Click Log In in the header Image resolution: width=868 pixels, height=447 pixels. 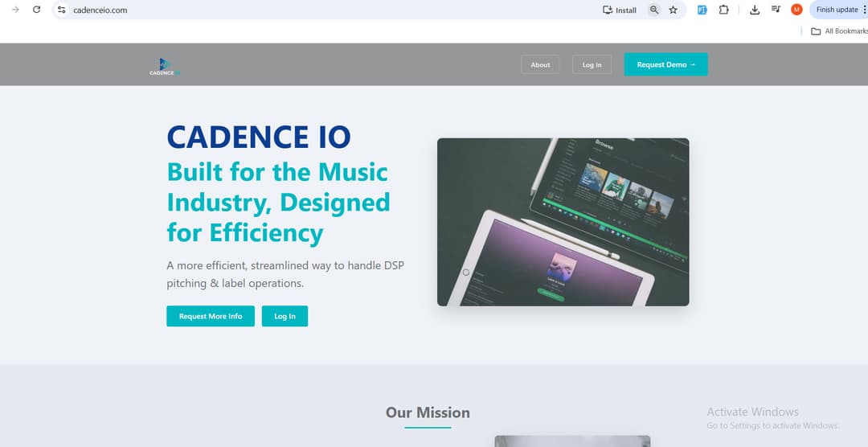pyautogui.click(x=592, y=65)
